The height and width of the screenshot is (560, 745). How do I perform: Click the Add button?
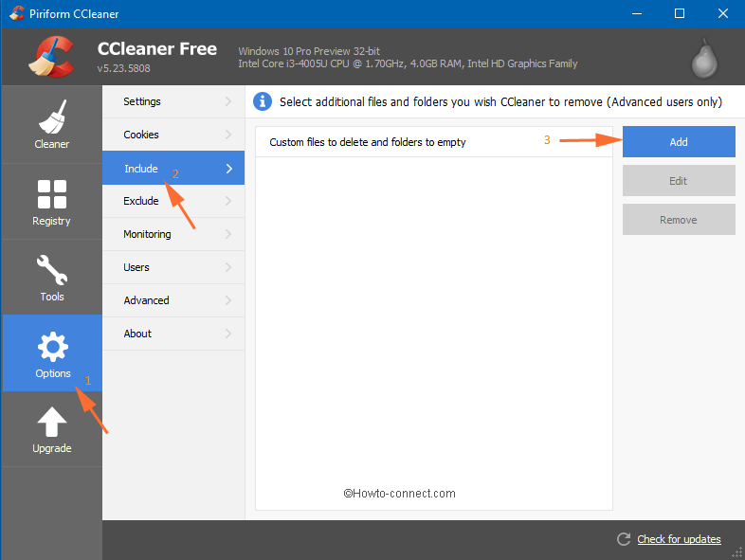point(679,141)
